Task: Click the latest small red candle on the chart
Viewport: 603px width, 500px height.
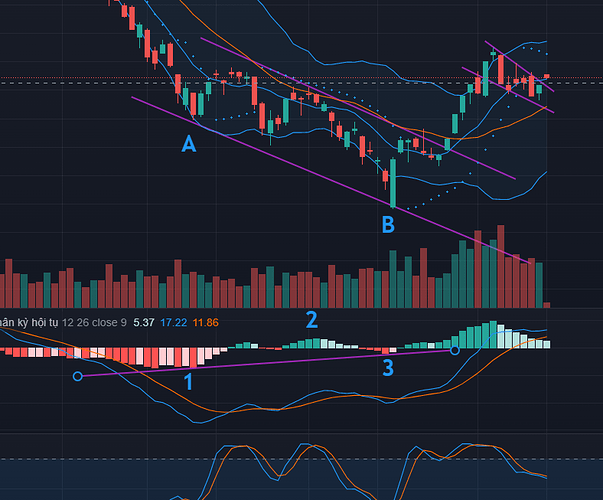Action: [x=546, y=77]
